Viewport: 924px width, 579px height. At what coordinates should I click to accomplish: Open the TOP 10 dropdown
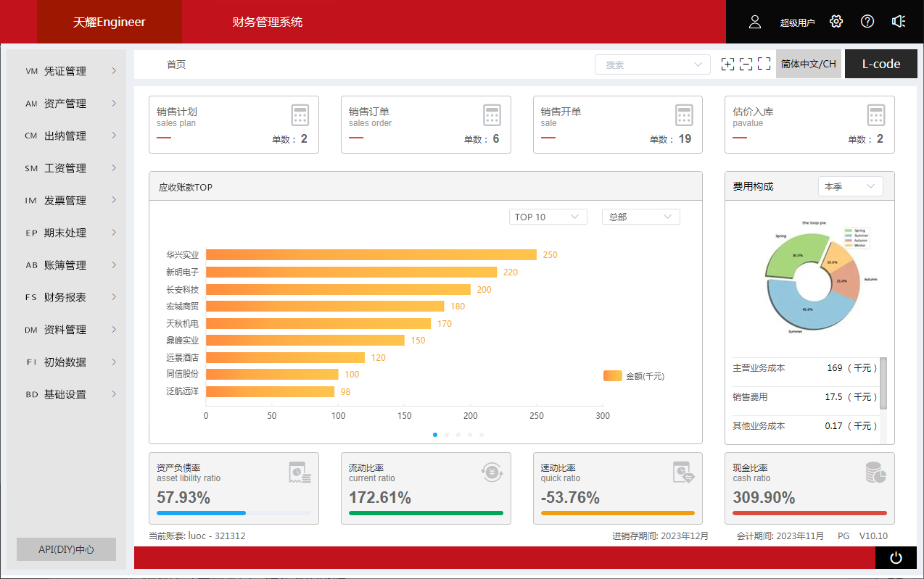pyautogui.click(x=548, y=217)
